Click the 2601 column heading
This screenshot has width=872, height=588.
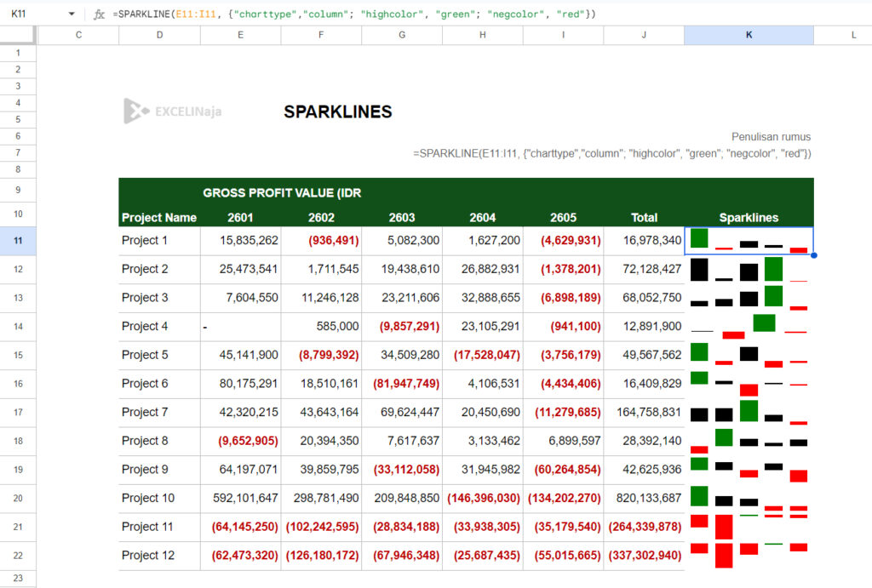click(x=240, y=218)
